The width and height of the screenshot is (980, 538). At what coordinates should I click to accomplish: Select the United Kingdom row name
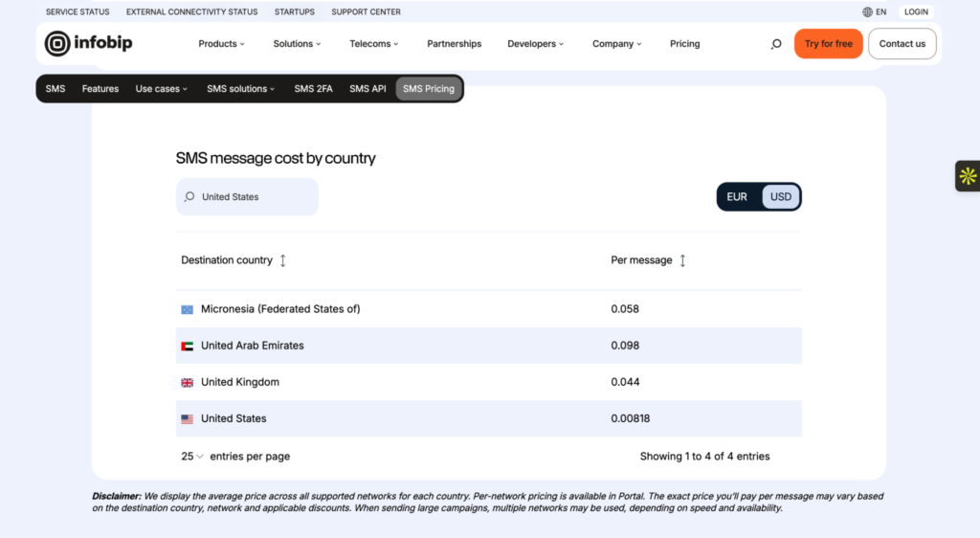click(x=240, y=382)
